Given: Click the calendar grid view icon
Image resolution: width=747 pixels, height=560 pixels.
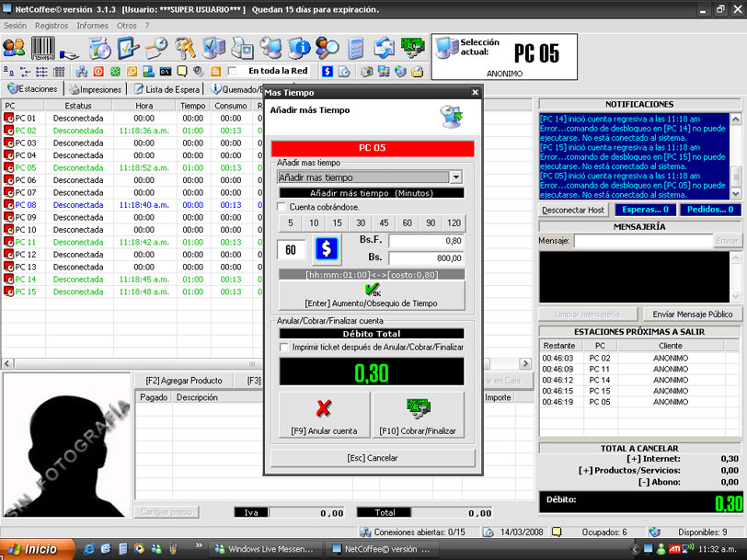Looking at the screenshot, I should pos(59,72).
